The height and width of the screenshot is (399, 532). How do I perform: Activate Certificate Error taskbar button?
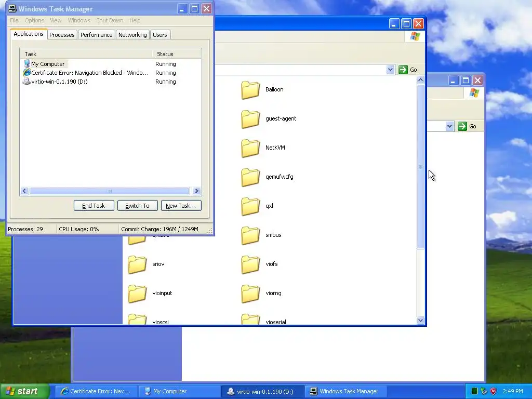click(x=96, y=391)
